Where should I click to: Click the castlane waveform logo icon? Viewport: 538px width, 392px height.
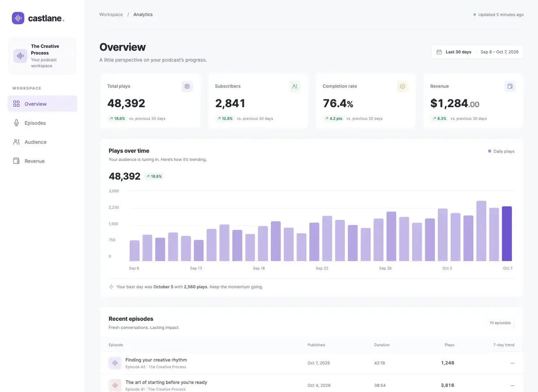click(18, 18)
